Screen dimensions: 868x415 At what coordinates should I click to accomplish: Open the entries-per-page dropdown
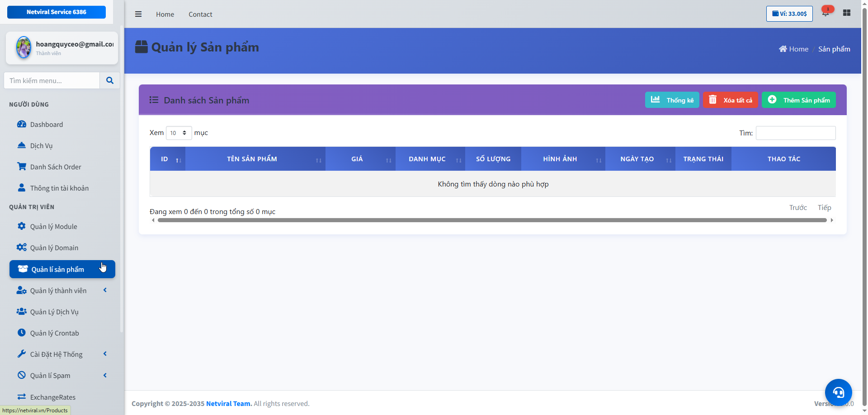click(179, 133)
